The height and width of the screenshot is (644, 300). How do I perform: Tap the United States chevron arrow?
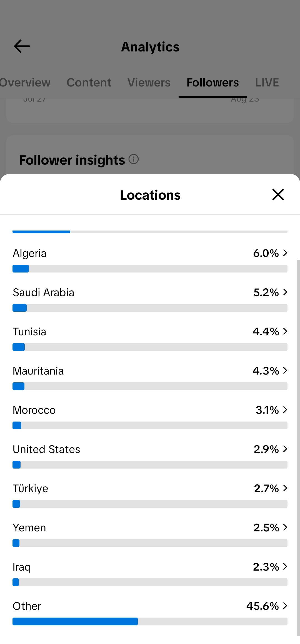(285, 449)
